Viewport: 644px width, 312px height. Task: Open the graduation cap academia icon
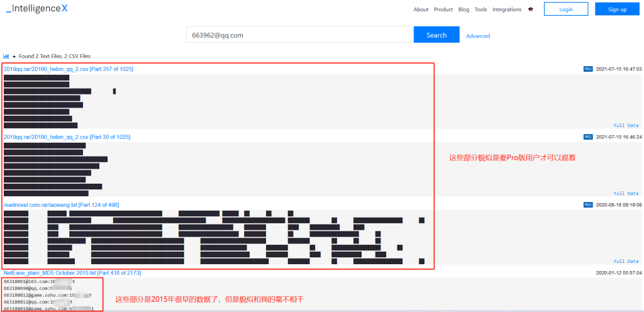coord(531,9)
